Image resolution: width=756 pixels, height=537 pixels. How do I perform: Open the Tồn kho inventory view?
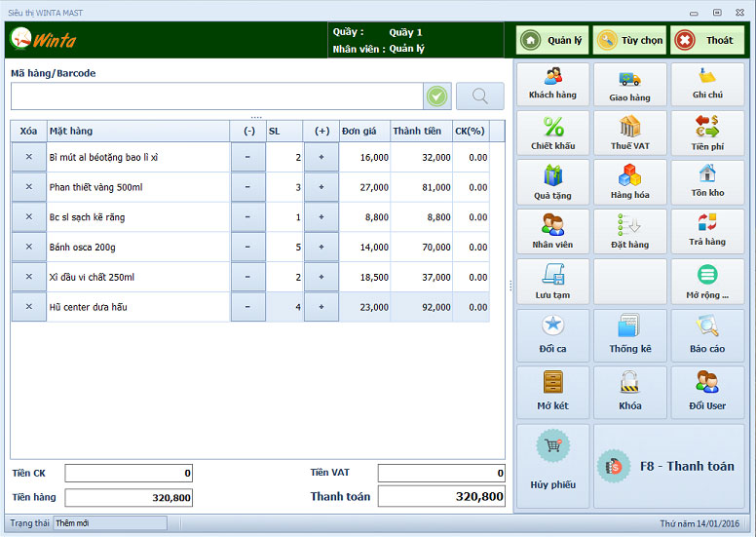click(707, 182)
